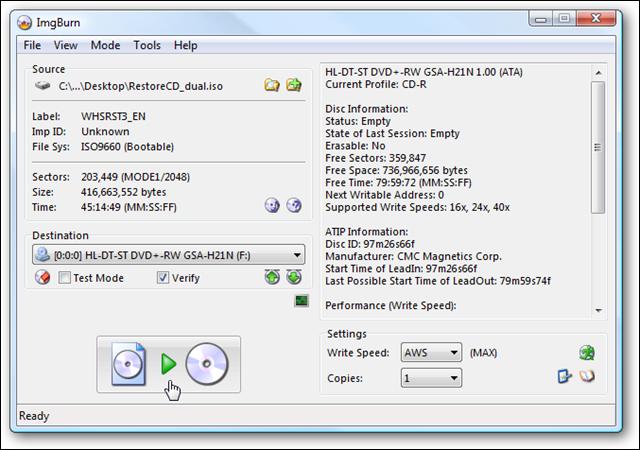Click the up-arrow tray icon beside Verify
Screen dimensions: 640x450
pyautogui.click(x=272, y=277)
